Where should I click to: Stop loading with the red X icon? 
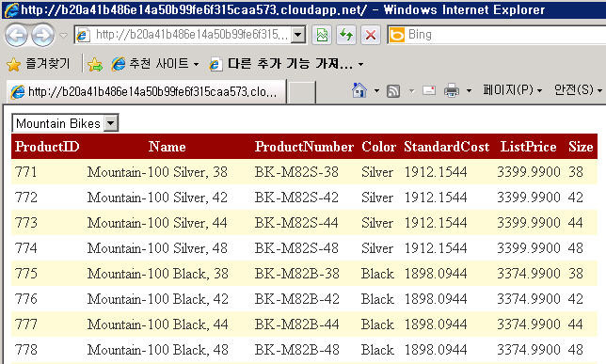coord(371,35)
